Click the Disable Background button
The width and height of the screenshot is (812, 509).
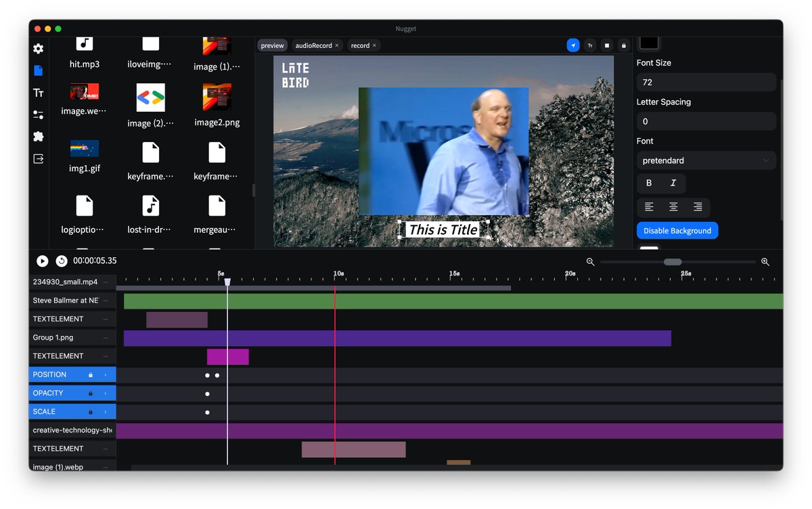[677, 231]
